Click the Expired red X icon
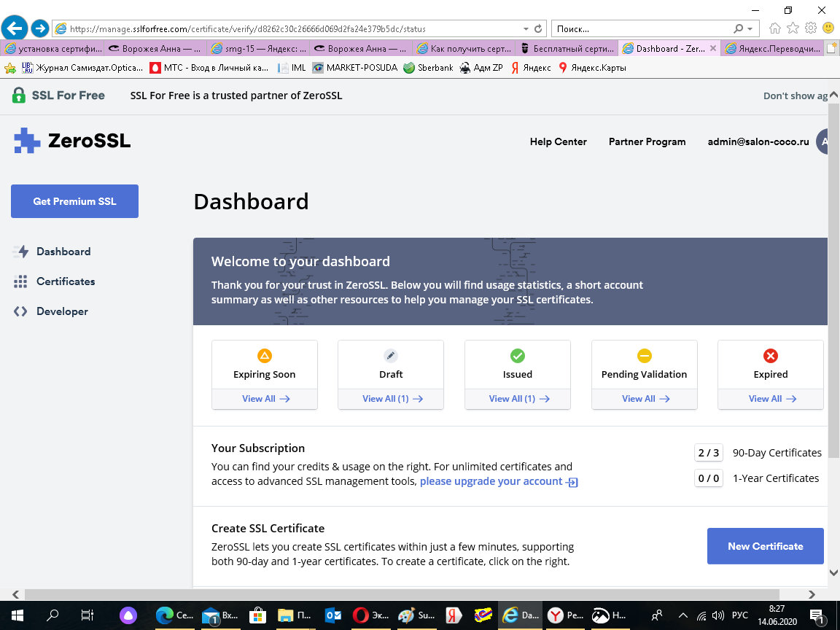 [x=771, y=356]
